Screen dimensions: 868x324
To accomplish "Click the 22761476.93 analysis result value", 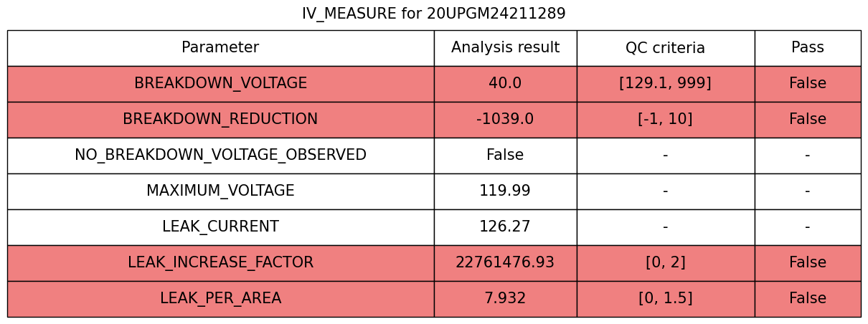I will click(x=505, y=263).
